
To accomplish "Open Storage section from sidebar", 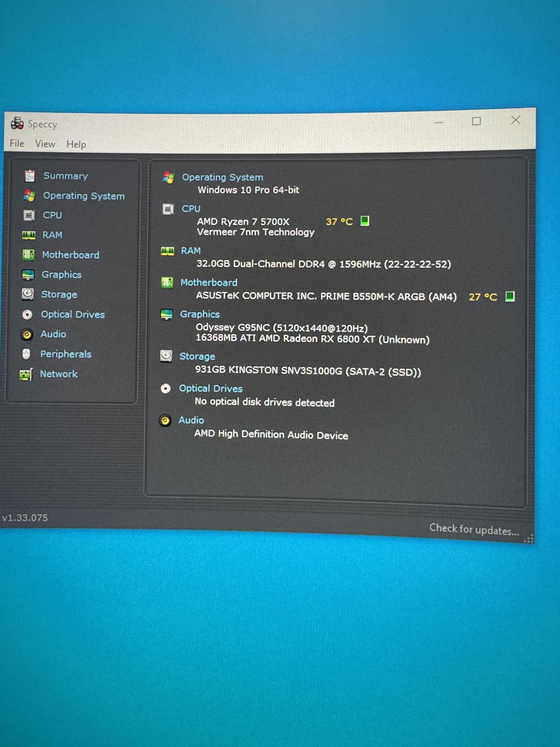I will 59,295.
